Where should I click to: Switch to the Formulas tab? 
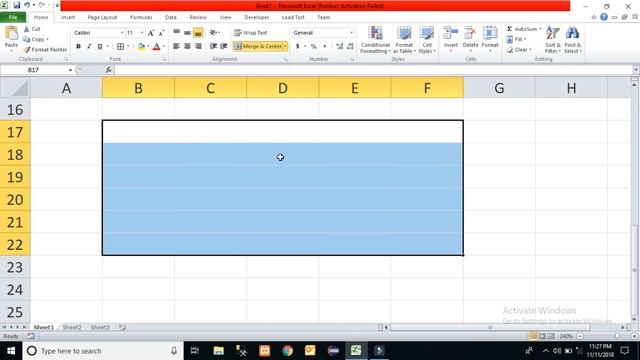point(141,17)
